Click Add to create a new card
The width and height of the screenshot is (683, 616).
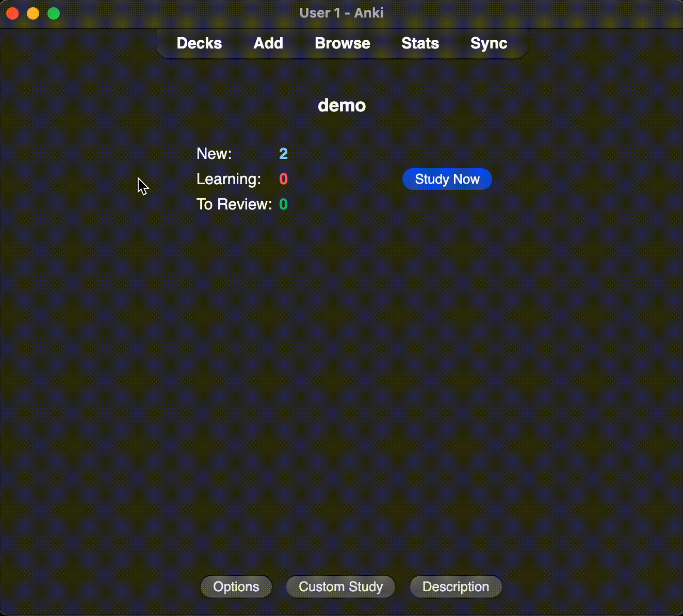[268, 43]
